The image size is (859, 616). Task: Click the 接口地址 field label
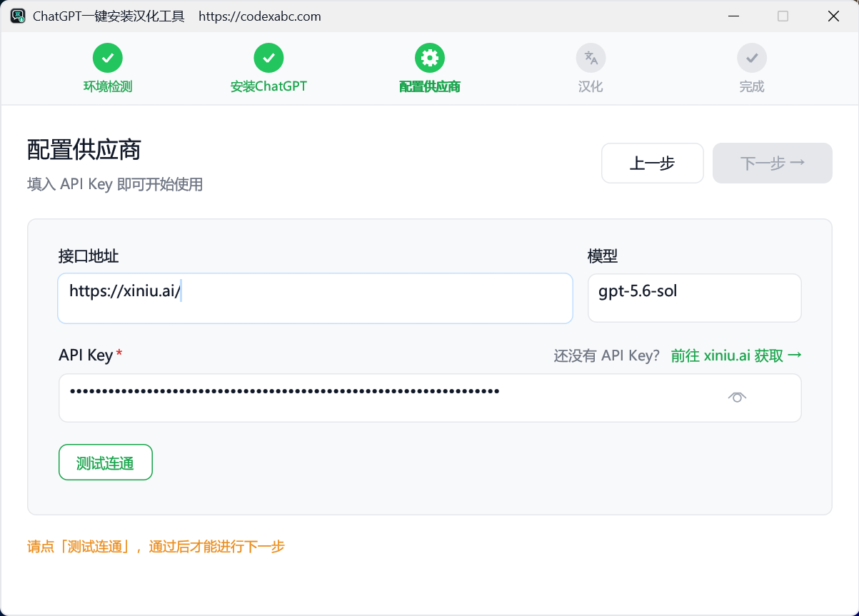pyautogui.click(x=89, y=256)
